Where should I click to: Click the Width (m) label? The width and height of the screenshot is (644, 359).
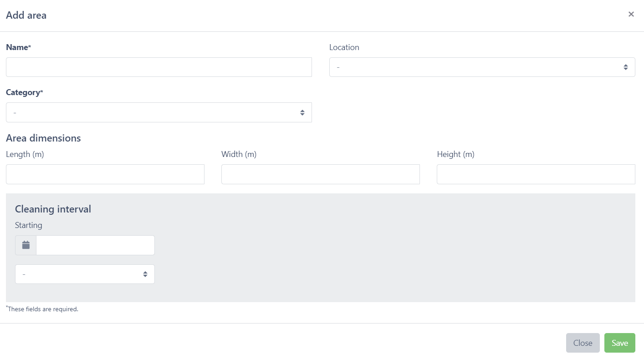[x=239, y=154]
